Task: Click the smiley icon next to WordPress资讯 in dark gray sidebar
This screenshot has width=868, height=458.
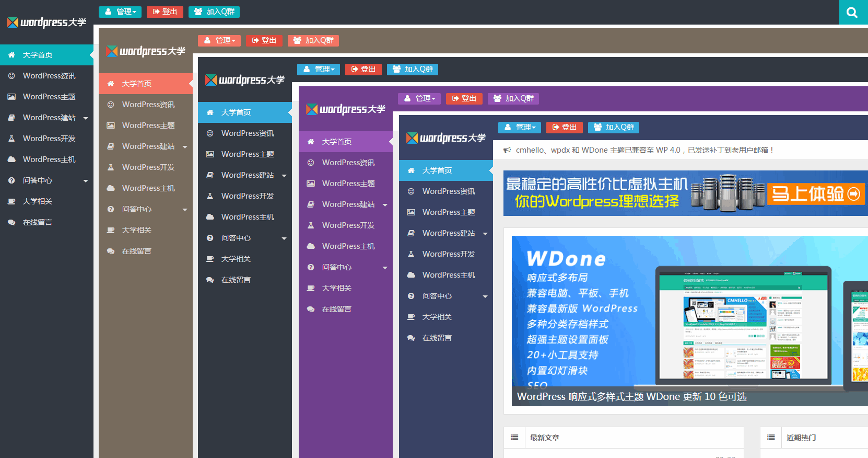Action: [x=11, y=76]
